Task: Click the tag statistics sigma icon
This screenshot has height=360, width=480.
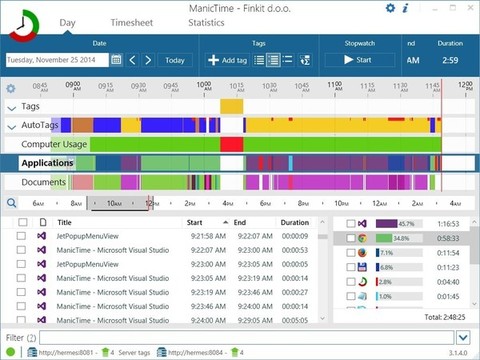Action: 305,60
